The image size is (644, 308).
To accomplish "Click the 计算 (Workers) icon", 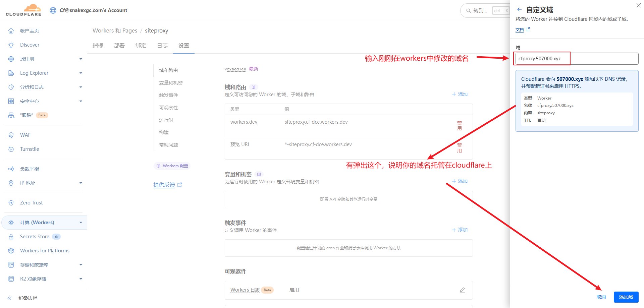I will click(x=11, y=223).
